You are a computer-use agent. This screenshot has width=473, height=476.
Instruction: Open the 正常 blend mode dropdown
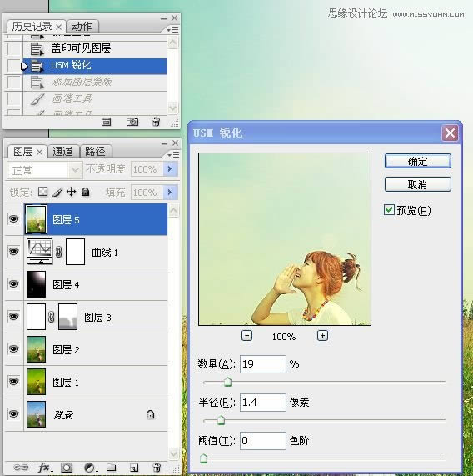tap(44, 170)
